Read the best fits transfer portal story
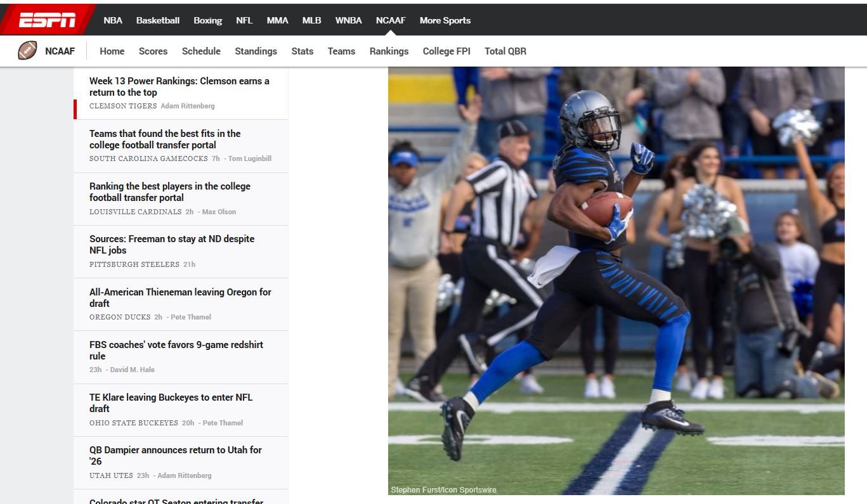867x504 pixels. [x=165, y=139]
